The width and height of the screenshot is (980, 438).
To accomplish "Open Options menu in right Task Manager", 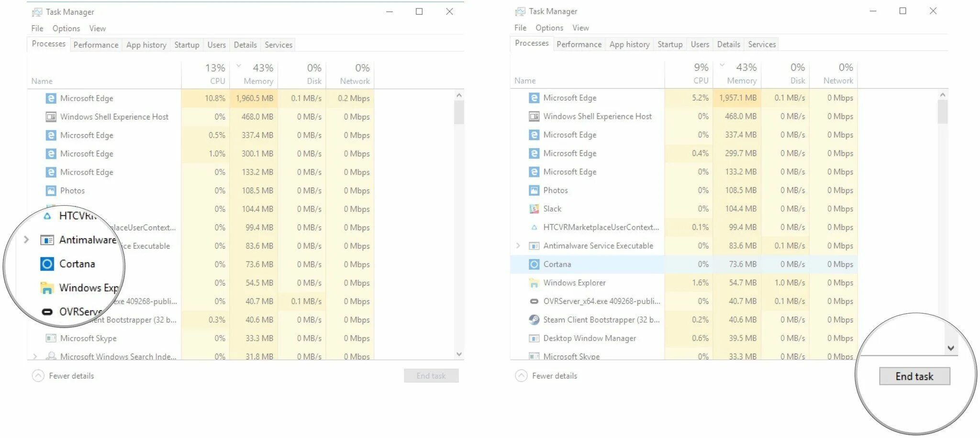I will tap(549, 28).
